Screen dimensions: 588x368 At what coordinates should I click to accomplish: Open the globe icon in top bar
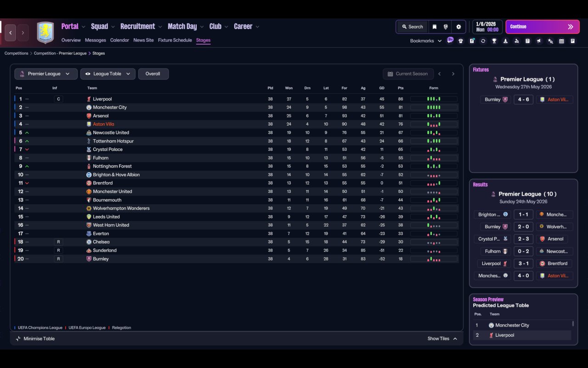click(x=446, y=27)
